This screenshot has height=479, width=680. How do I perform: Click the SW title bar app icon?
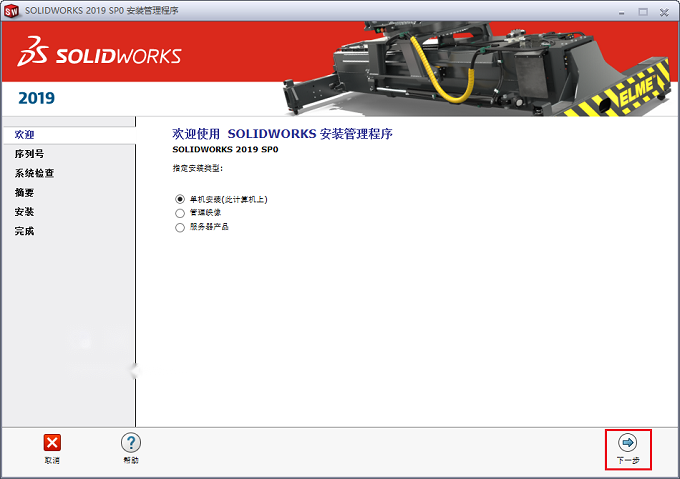pyautogui.click(x=11, y=11)
